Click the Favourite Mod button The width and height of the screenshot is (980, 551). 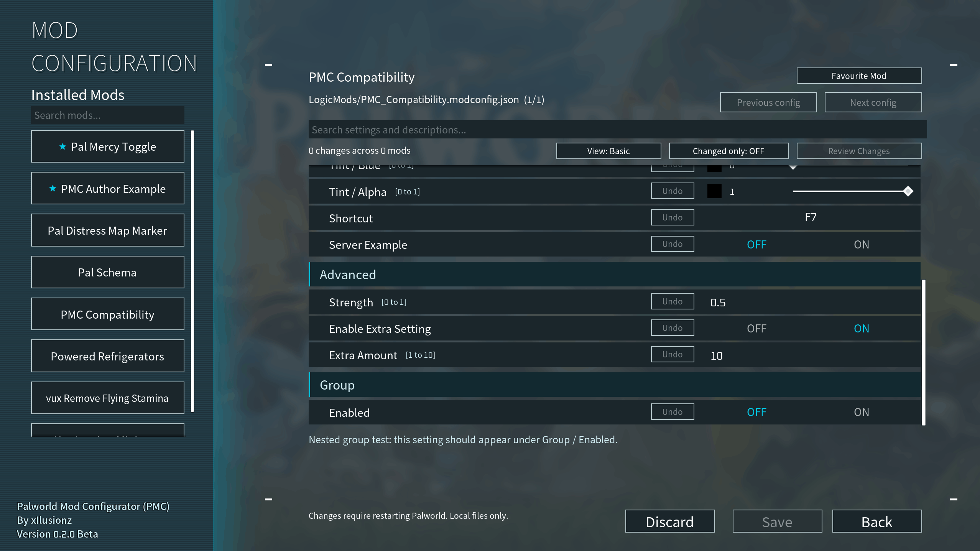coord(859,76)
